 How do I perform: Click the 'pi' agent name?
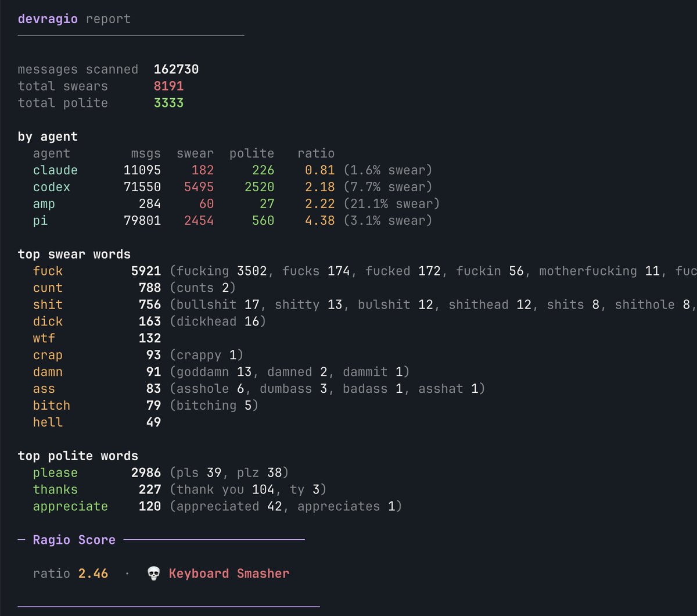pyautogui.click(x=40, y=221)
